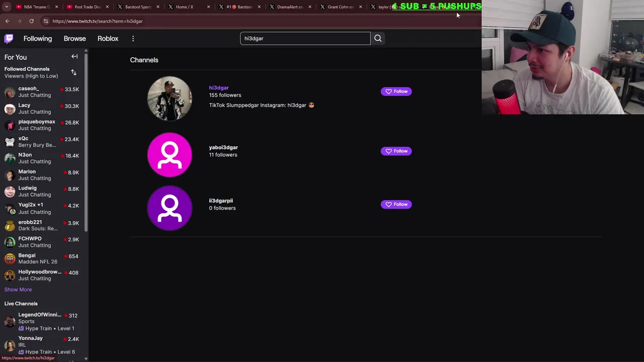The height and width of the screenshot is (362, 644).
Task: Go back in the browser
Action: [7, 21]
